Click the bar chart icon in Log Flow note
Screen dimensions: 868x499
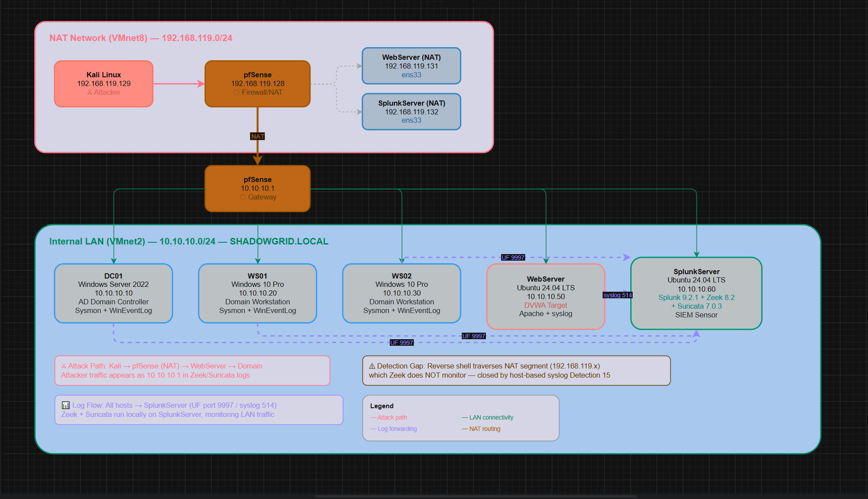click(66, 405)
